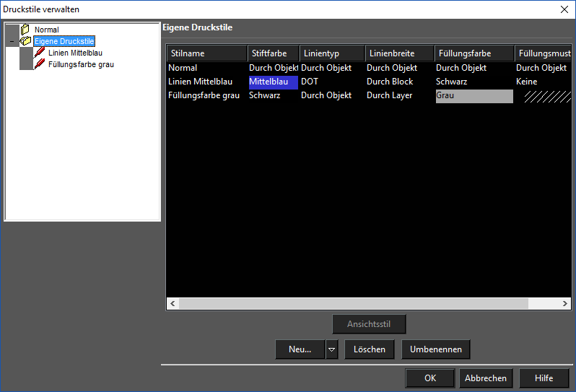Select Linien Mittelblau in the tree

pyautogui.click(x=75, y=53)
